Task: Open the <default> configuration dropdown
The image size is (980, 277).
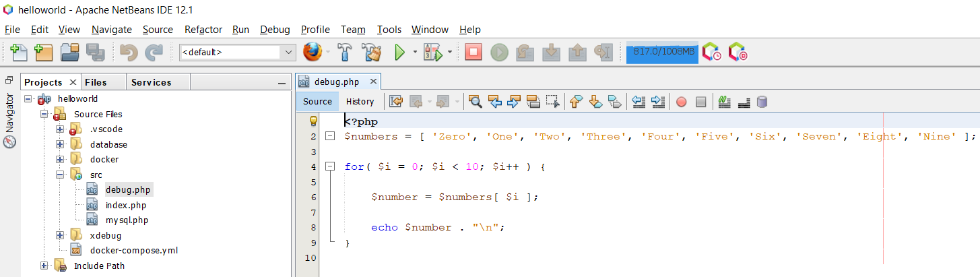Action: coord(288,52)
